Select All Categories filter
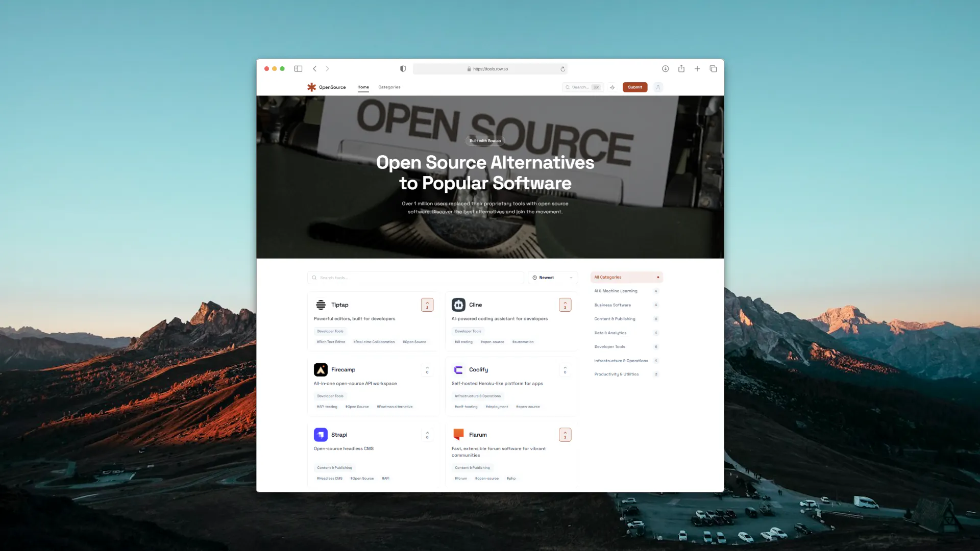Screen dimensions: 980x551 tap(626, 278)
